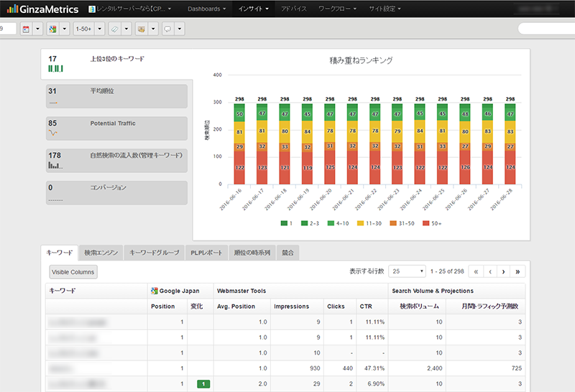Switch to the PLPレポート tab

[x=206, y=253]
